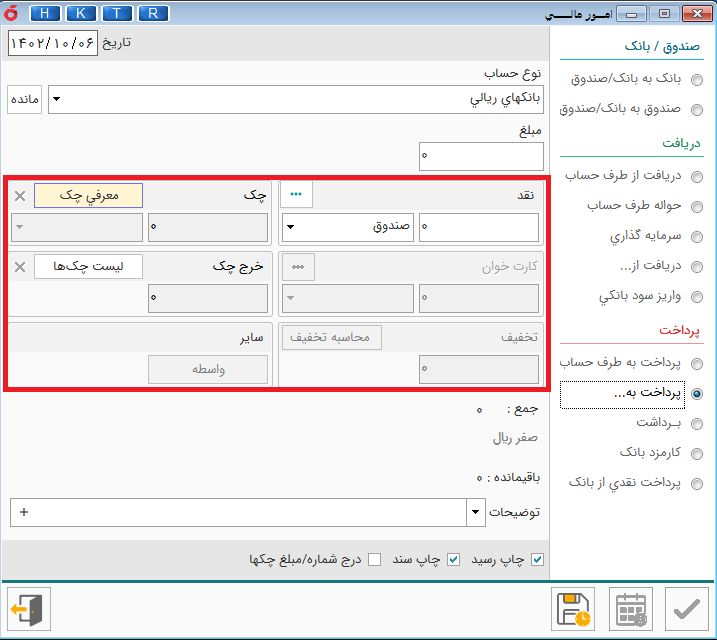Click the معرفي چک button
This screenshot has width=717, height=640.
pyautogui.click(x=88, y=195)
